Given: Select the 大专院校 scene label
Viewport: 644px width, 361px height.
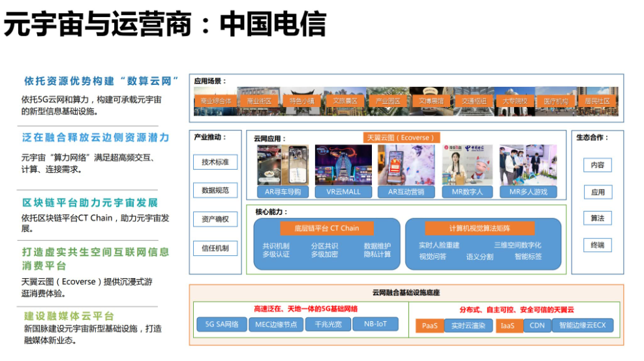Looking at the screenshot, I should tap(515, 101).
